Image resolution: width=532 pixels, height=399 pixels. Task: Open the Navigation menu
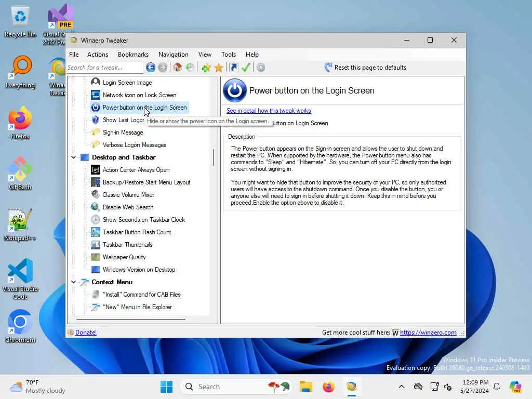pos(173,55)
